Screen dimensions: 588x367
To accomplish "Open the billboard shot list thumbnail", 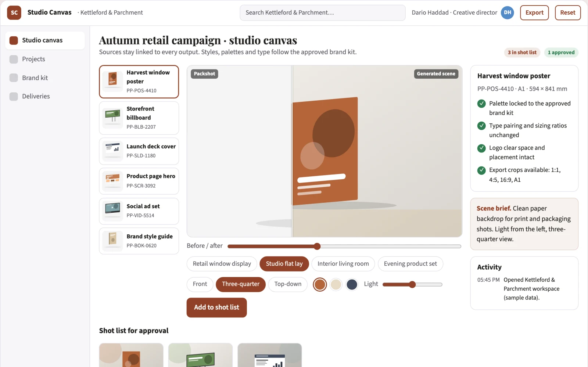I will coord(200,355).
